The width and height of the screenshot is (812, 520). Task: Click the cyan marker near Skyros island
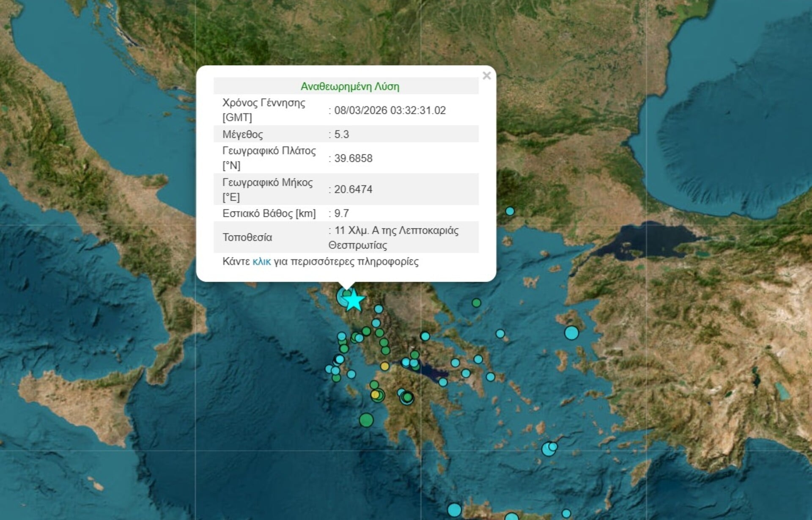click(x=500, y=334)
